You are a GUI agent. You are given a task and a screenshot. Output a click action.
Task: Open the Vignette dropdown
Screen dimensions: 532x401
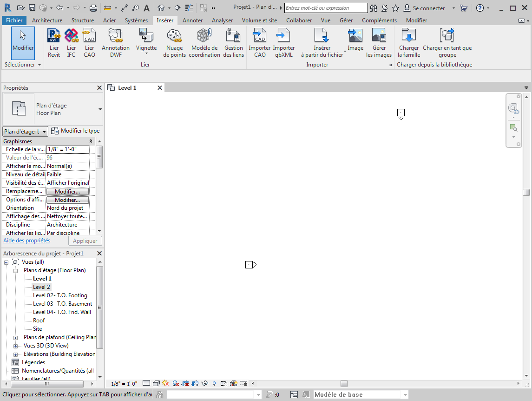tap(146, 53)
